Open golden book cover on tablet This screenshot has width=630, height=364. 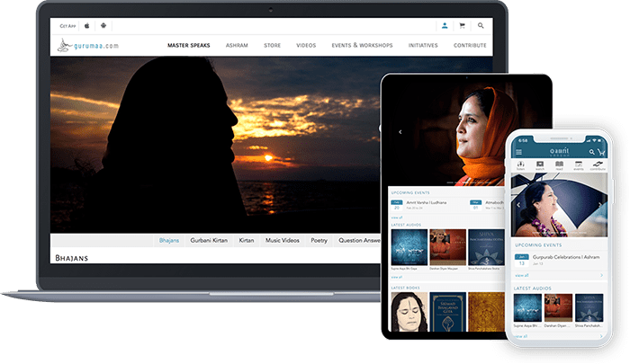pos(486,312)
